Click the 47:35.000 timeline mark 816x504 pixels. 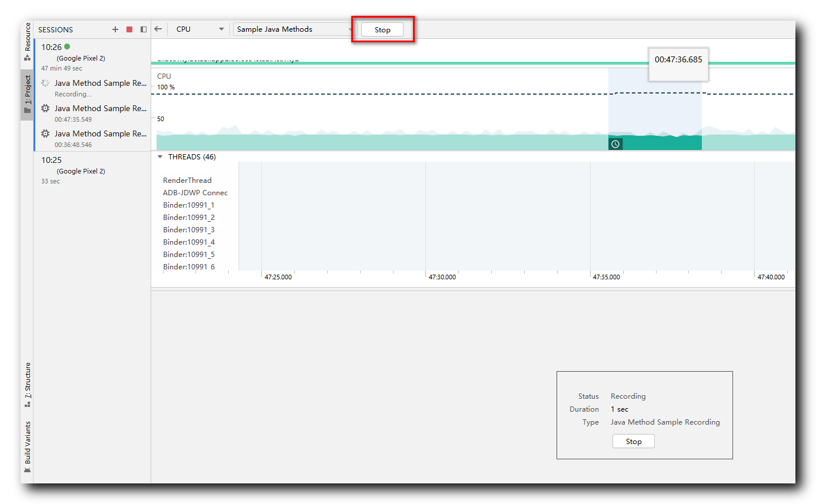pyautogui.click(x=606, y=277)
